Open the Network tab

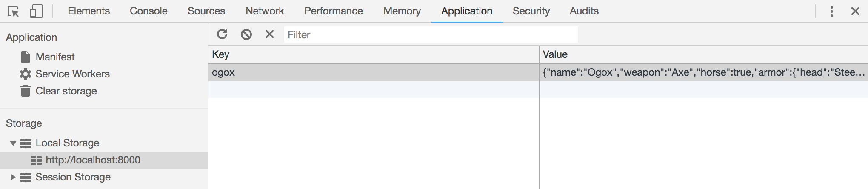click(x=265, y=11)
